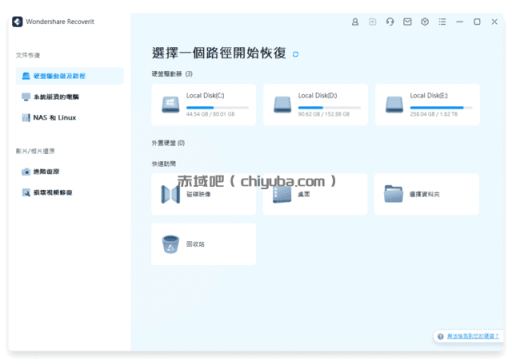The height and width of the screenshot is (364, 512).
Task: Click the Windows drive icon of Local Disk(C:)
Action: click(170, 105)
